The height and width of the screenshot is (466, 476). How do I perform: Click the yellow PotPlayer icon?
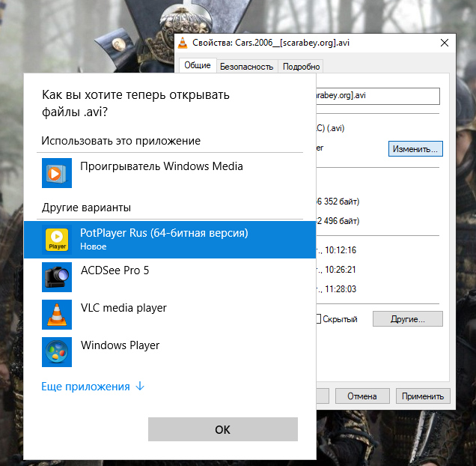coord(57,239)
